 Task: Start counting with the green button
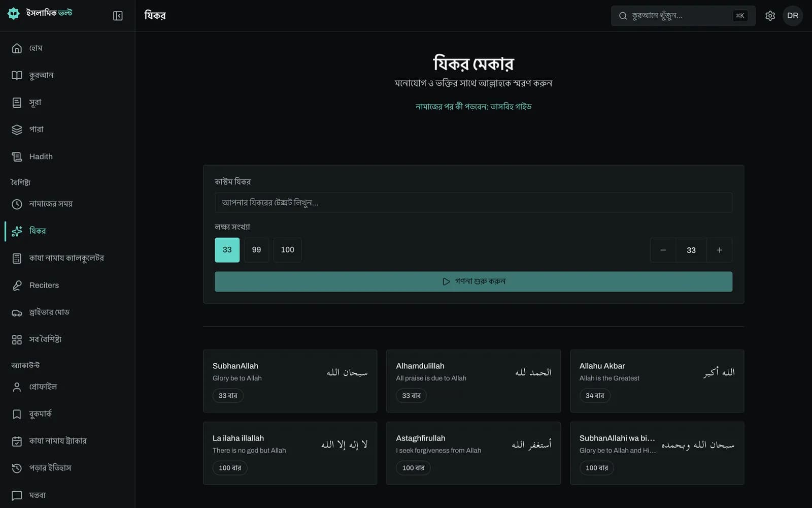(473, 281)
